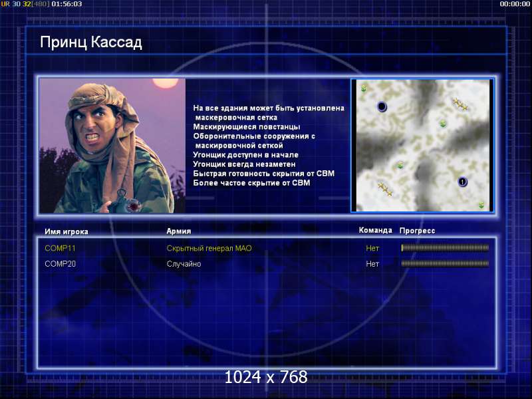532x399 pixels.
Task: Click line 'На все здания может быть установлена'
Action: tap(269, 108)
